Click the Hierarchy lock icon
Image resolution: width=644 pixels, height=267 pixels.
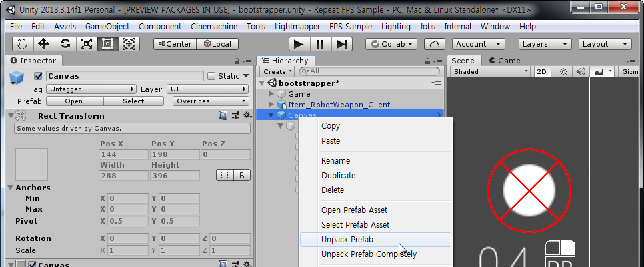coord(429,61)
